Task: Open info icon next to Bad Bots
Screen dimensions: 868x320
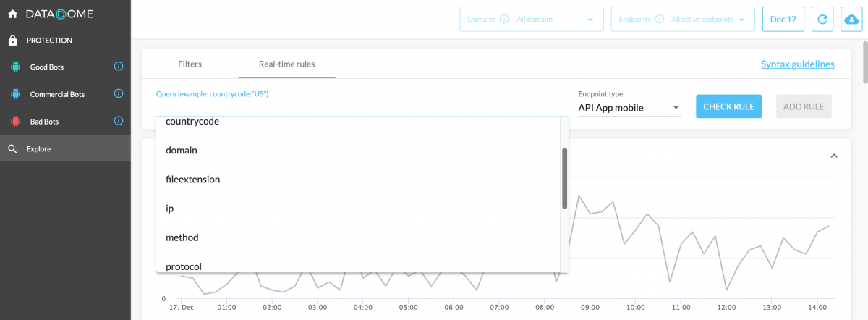Action: [119, 121]
